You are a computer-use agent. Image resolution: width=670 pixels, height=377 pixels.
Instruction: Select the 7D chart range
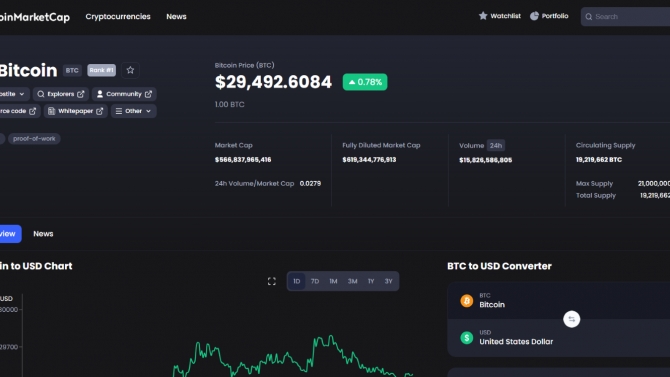pyautogui.click(x=315, y=281)
